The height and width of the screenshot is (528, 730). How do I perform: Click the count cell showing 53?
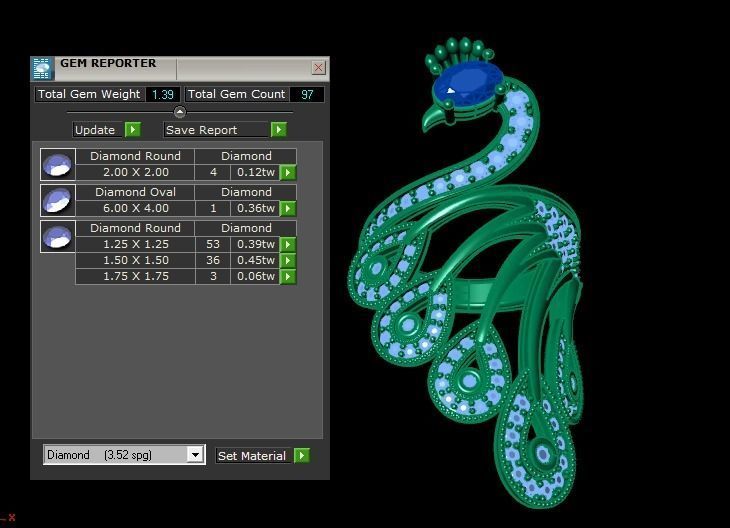213,244
